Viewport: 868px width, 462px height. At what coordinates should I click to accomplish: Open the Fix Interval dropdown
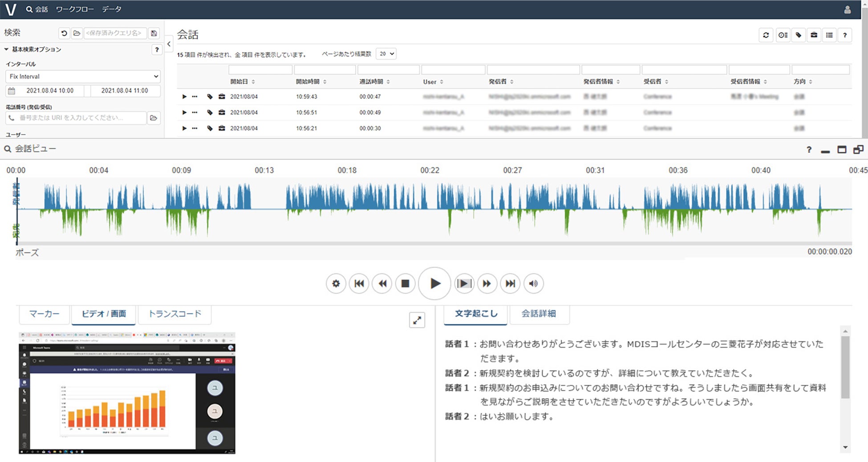coord(83,77)
